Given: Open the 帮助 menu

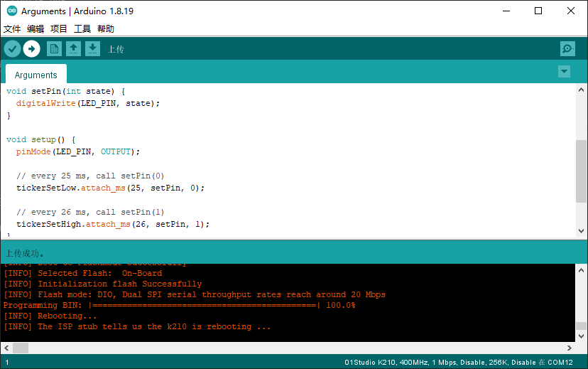Looking at the screenshot, I should click(106, 29).
